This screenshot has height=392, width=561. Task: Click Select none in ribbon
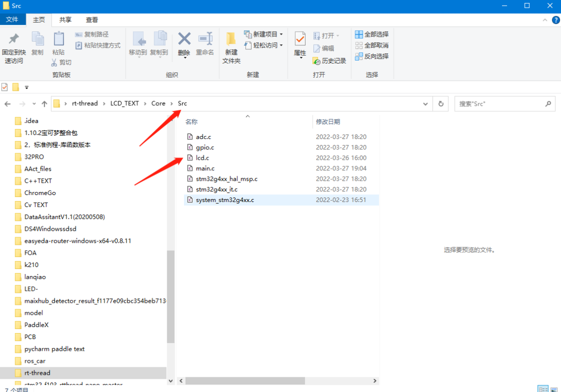[372, 45]
